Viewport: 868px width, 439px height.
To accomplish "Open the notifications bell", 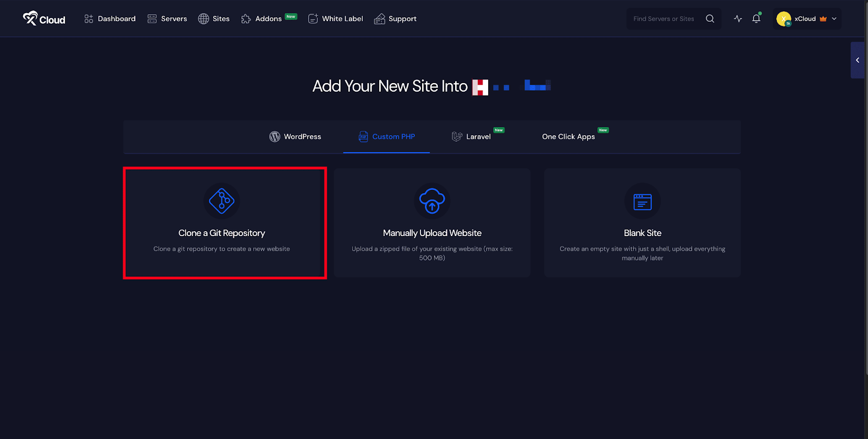I will click(x=756, y=18).
